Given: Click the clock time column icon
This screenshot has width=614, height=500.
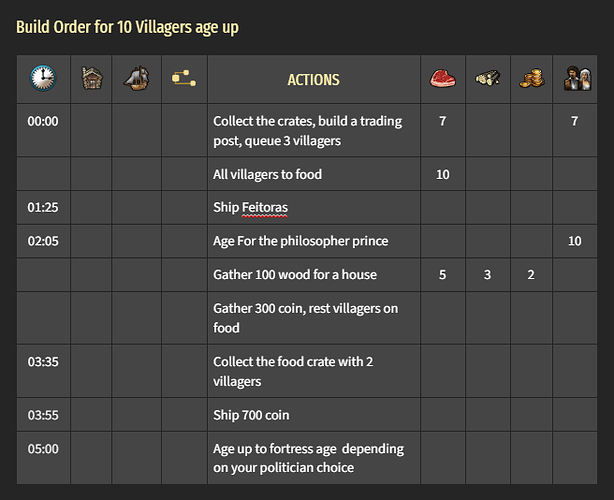Looking at the screenshot, I should pos(43,79).
